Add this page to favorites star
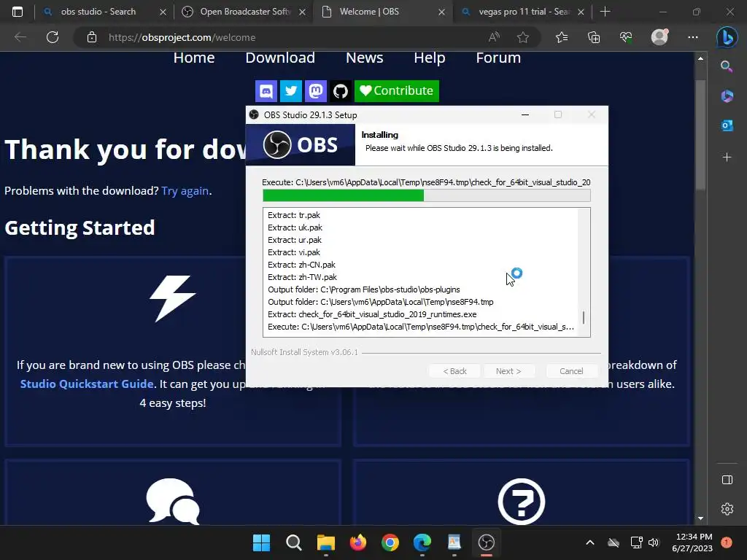 [x=523, y=37]
